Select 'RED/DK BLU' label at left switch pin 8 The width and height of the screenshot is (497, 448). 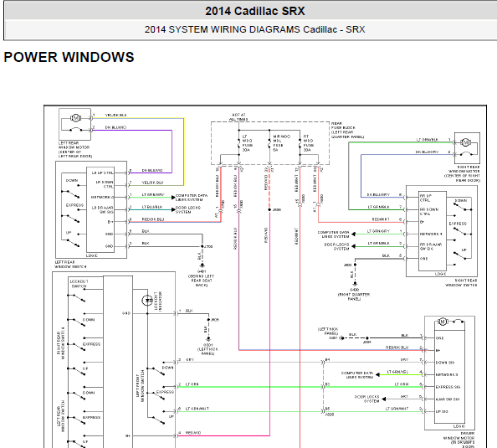[x=153, y=219]
